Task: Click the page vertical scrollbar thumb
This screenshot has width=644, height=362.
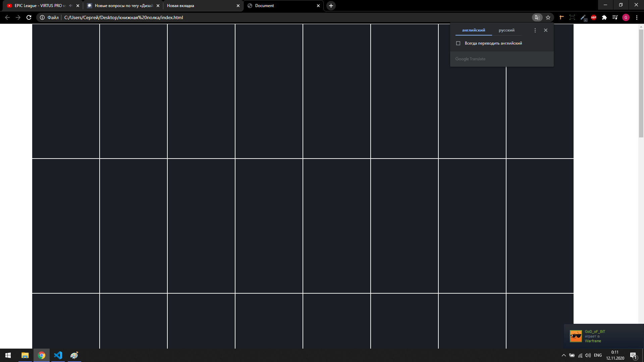Action: [641, 83]
